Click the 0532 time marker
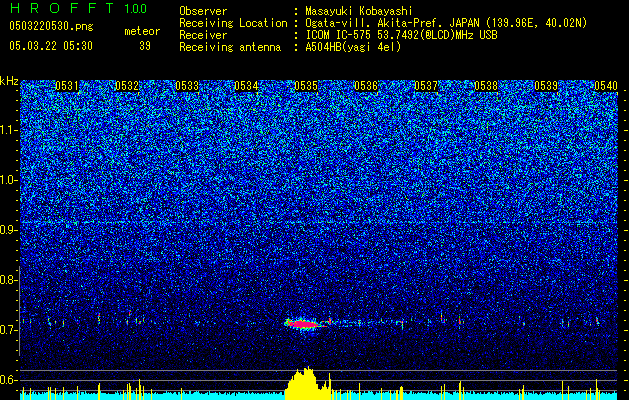The height and width of the screenshot is (400, 629). [127, 86]
